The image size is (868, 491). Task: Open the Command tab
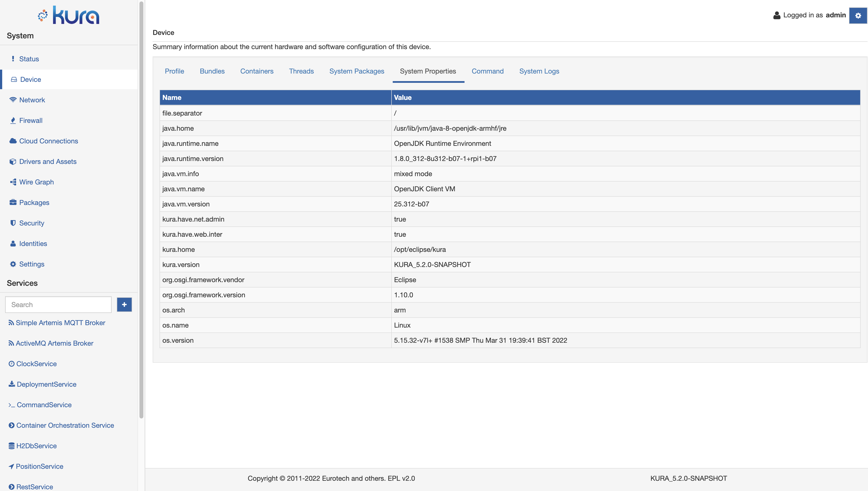pyautogui.click(x=488, y=71)
